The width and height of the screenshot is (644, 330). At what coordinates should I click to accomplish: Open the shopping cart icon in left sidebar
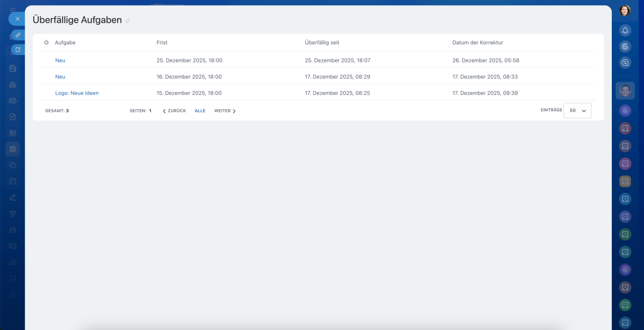coord(13,278)
